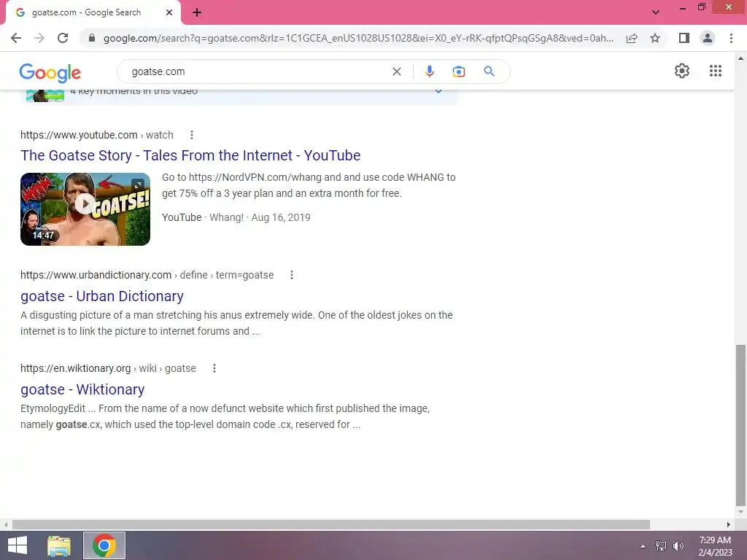Submit search using the magnifier icon
The image size is (747, 560).
click(x=489, y=71)
